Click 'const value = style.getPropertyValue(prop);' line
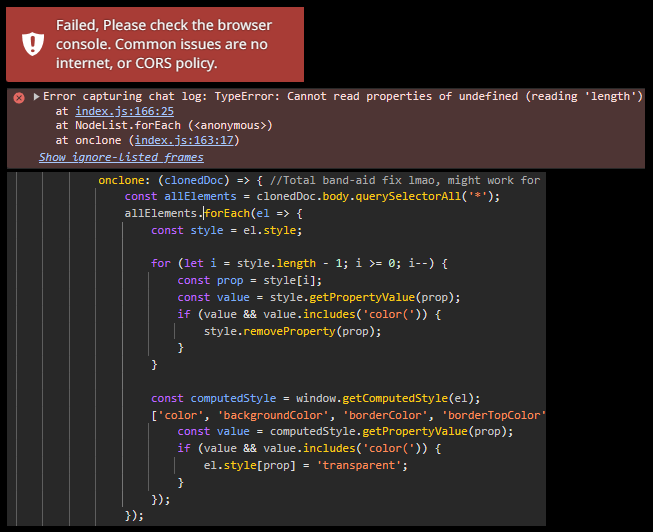Image resolution: width=653 pixels, height=532 pixels. point(319,297)
